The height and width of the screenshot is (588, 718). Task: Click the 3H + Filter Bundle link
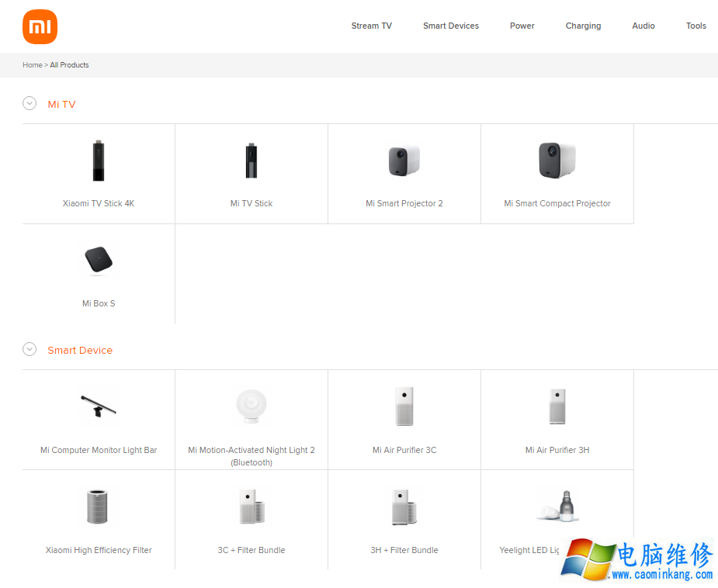click(x=404, y=550)
